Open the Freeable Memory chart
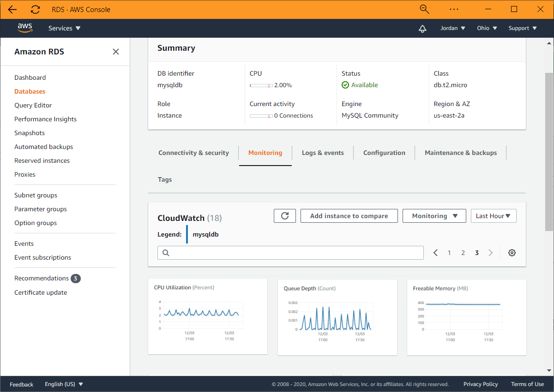 pos(467,317)
